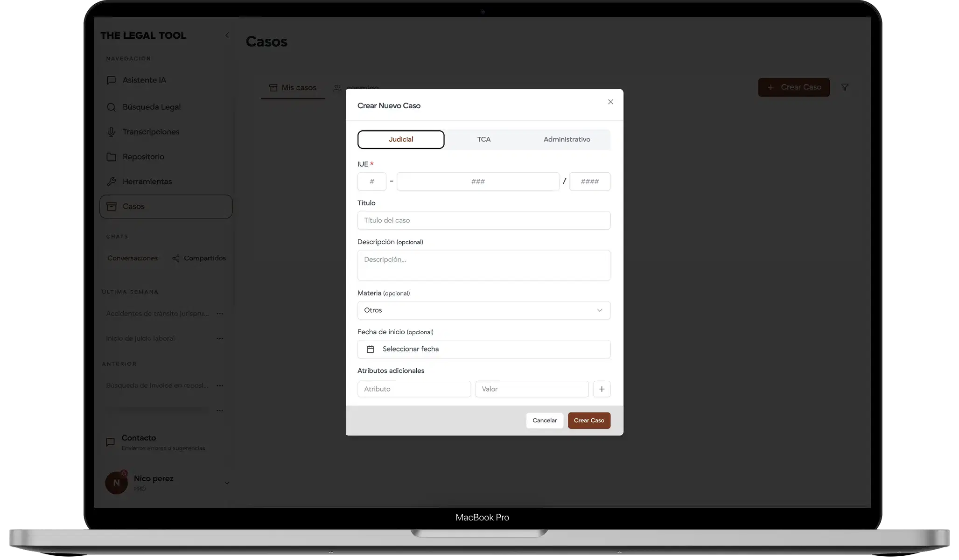Open options for the untitled last chat
This screenshot has height=560, width=959.
[220, 410]
